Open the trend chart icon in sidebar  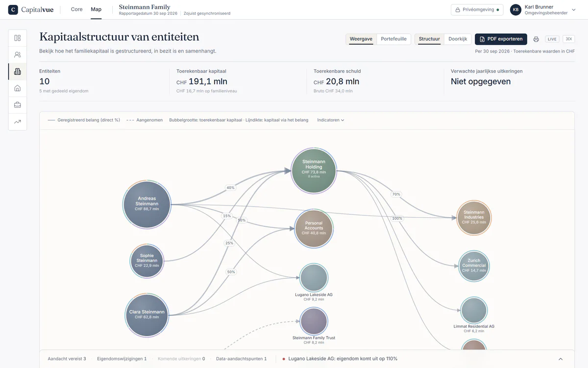[18, 121]
